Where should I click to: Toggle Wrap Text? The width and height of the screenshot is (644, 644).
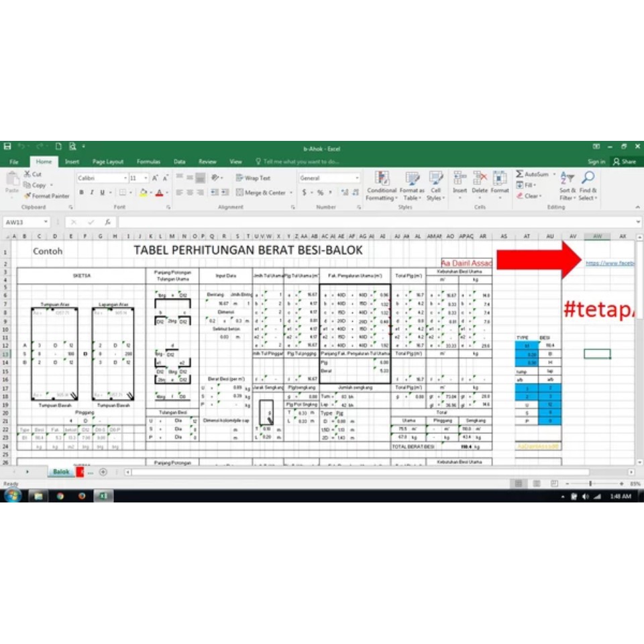click(x=253, y=178)
